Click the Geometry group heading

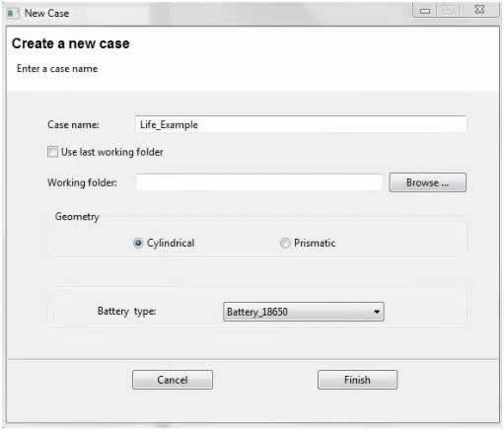click(77, 217)
